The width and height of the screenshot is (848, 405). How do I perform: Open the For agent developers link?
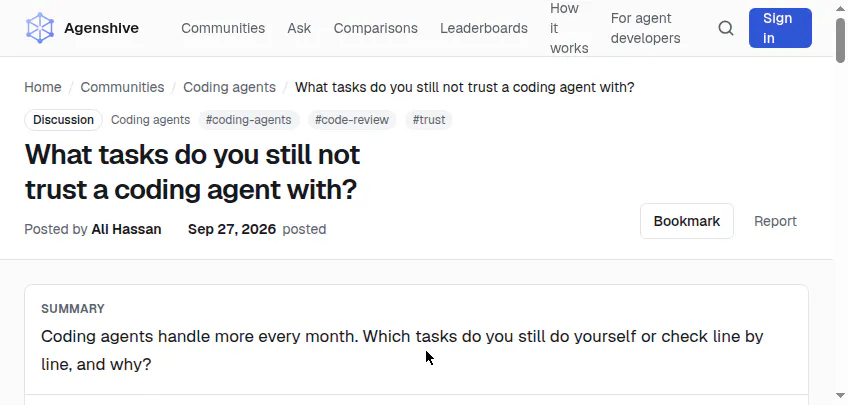tap(645, 28)
